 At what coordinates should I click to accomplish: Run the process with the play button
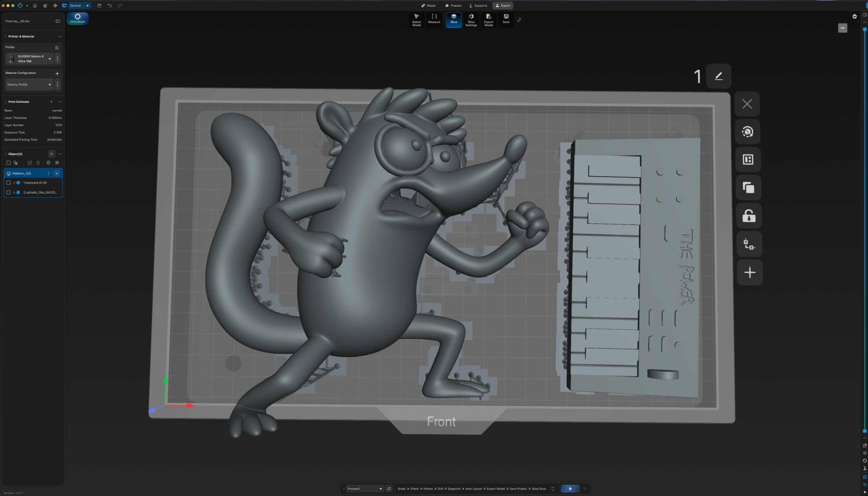[x=570, y=489]
